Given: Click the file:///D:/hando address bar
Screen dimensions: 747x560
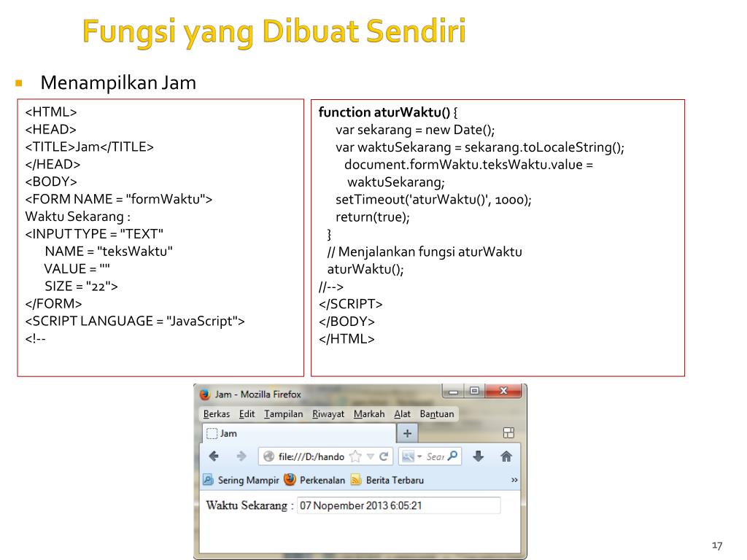Looking at the screenshot, I should pyautogui.click(x=311, y=456).
